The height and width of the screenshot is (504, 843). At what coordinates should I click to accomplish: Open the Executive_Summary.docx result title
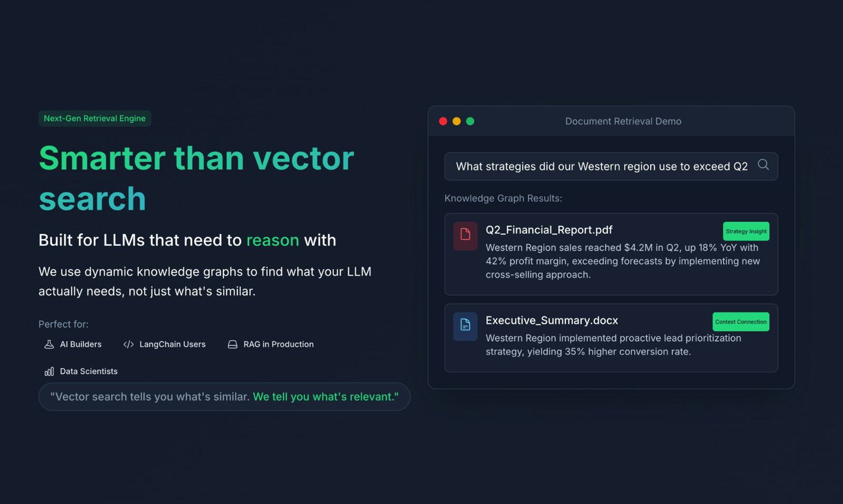(552, 321)
